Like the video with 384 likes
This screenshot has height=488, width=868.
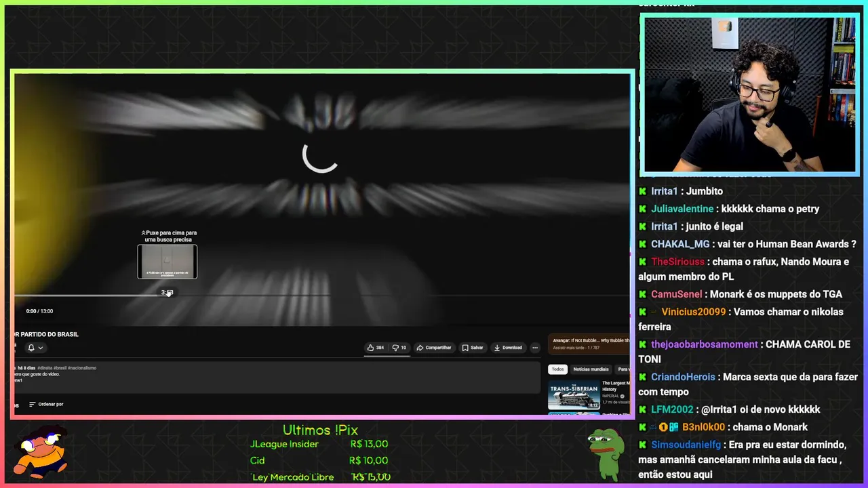pos(375,348)
